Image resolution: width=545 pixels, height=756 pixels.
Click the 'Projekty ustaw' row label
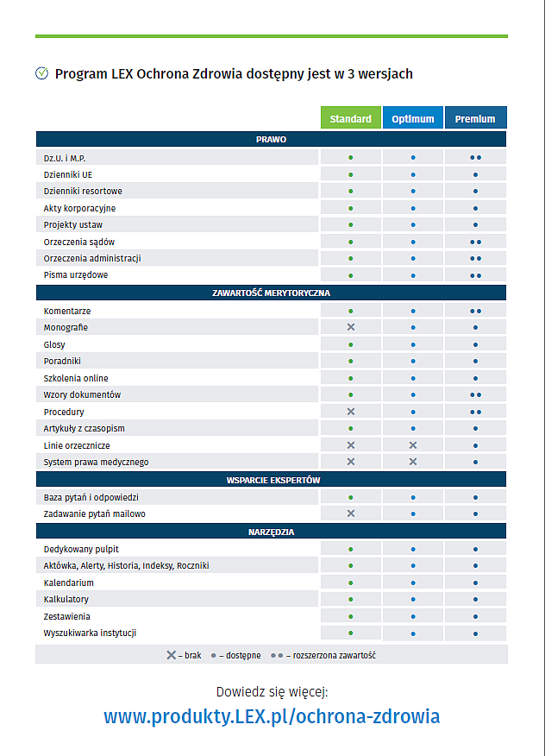tap(73, 224)
